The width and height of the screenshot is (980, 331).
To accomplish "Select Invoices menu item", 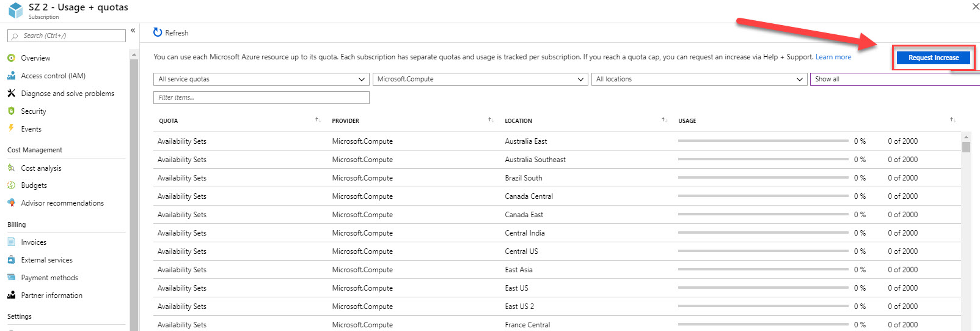I will pos(34,242).
